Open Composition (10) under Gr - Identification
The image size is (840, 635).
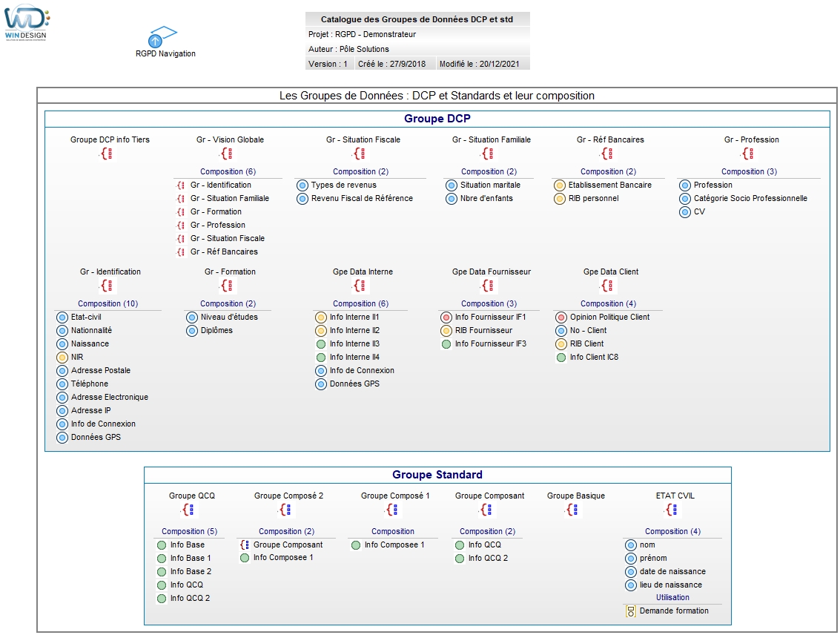coord(108,303)
